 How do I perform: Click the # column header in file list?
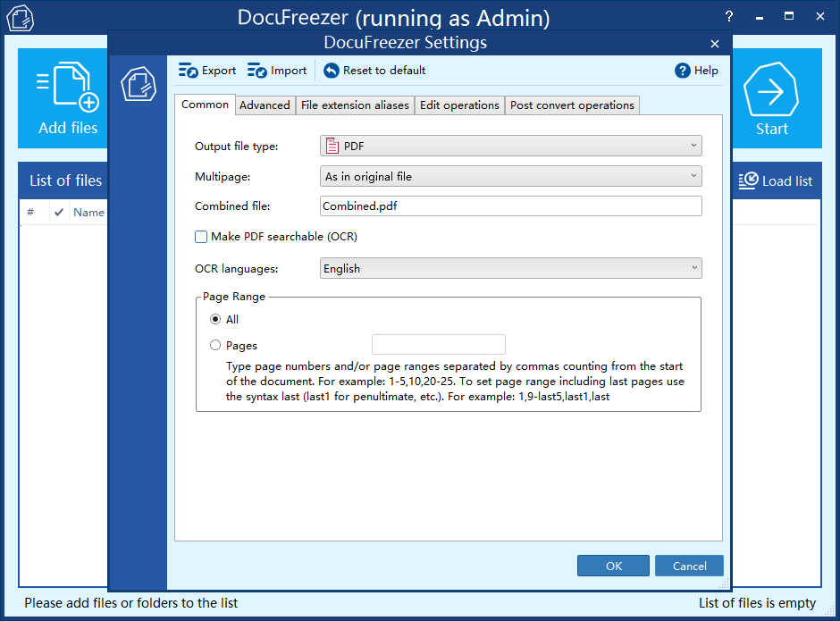(x=30, y=212)
